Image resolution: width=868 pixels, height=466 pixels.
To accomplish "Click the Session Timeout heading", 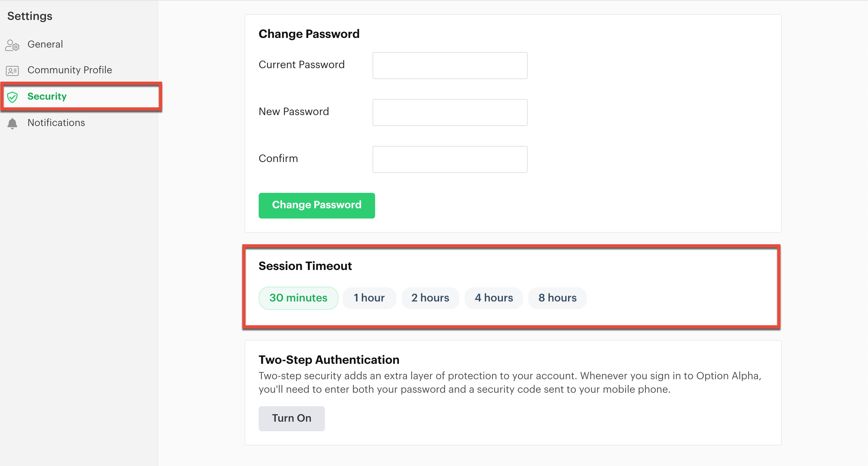I will coord(305,266).
